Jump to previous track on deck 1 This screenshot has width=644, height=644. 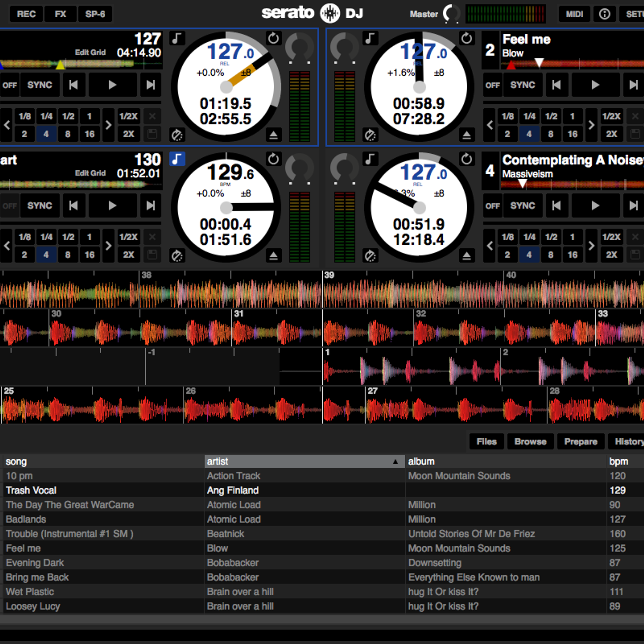73,85
